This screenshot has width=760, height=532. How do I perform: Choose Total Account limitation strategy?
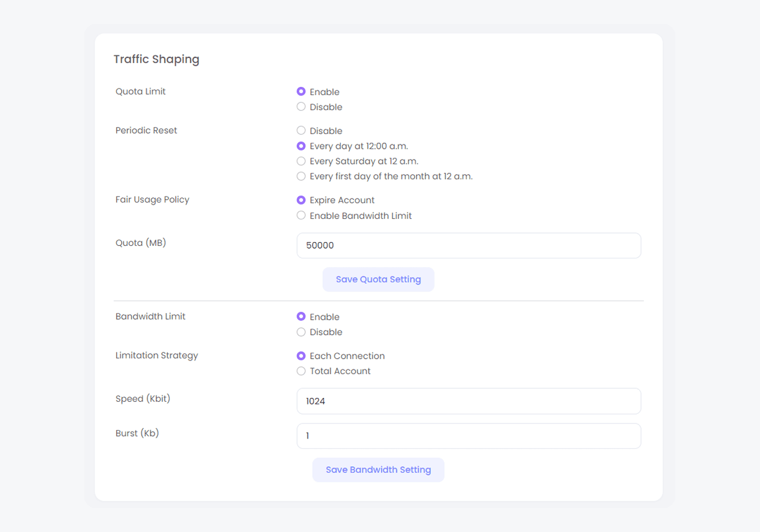click(x=301, y=371)
